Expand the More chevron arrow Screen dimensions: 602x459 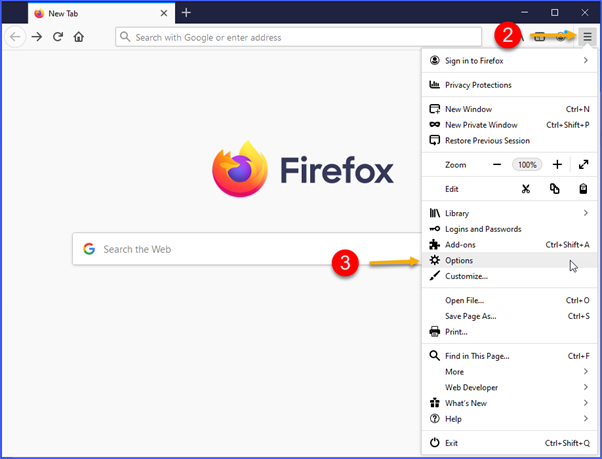point(585,371)
